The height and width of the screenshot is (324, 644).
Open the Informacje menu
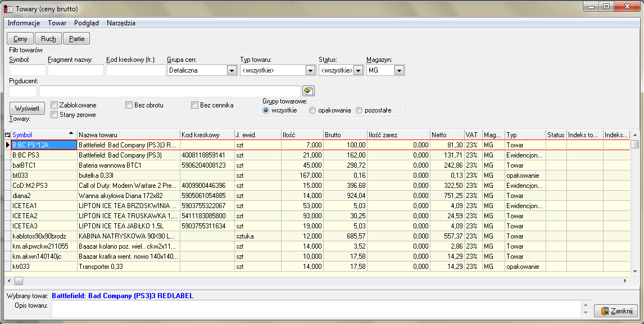24,23
